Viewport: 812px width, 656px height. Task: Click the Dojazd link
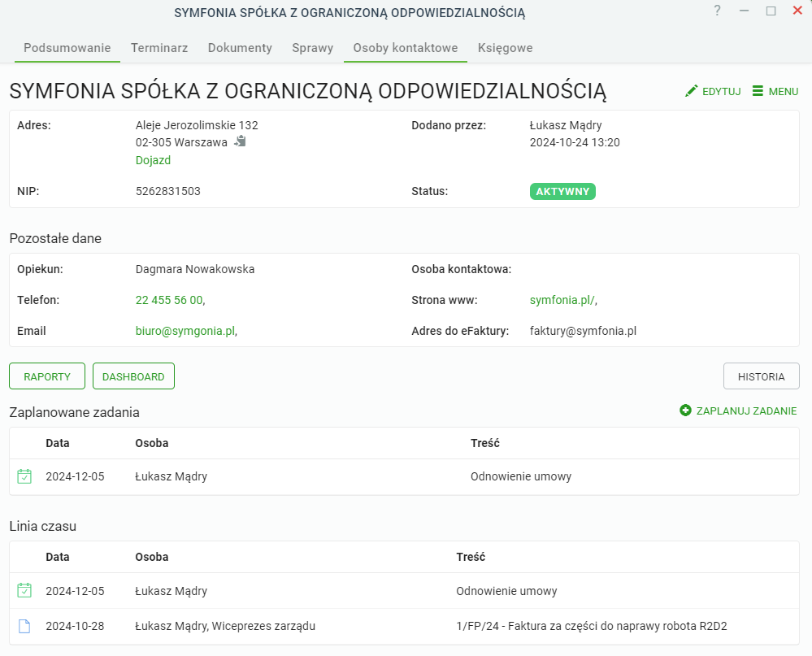(154, 160)
